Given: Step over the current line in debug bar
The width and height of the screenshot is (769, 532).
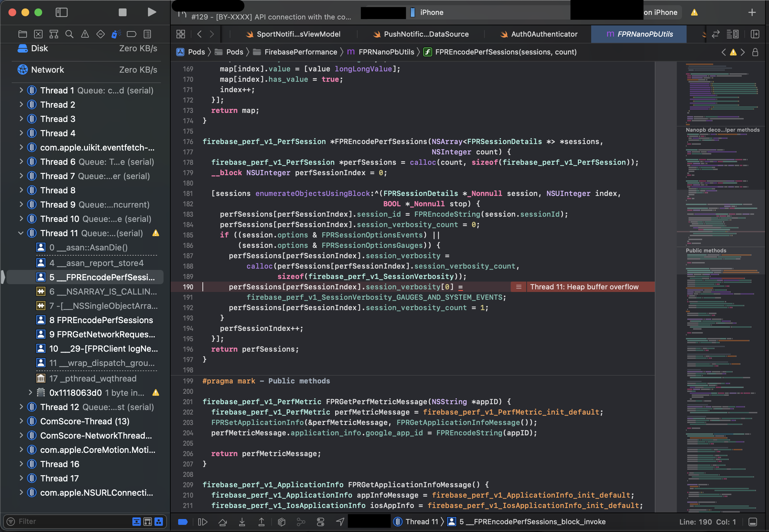Looking at the screenshot, I should pos(223,522).
